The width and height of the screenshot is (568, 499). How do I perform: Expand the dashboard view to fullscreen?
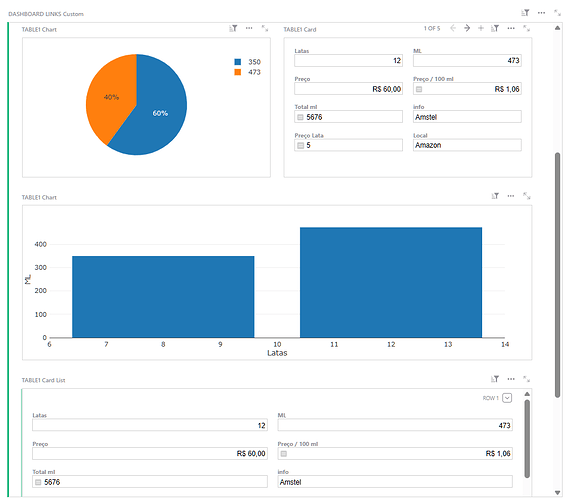pos(557,13)
